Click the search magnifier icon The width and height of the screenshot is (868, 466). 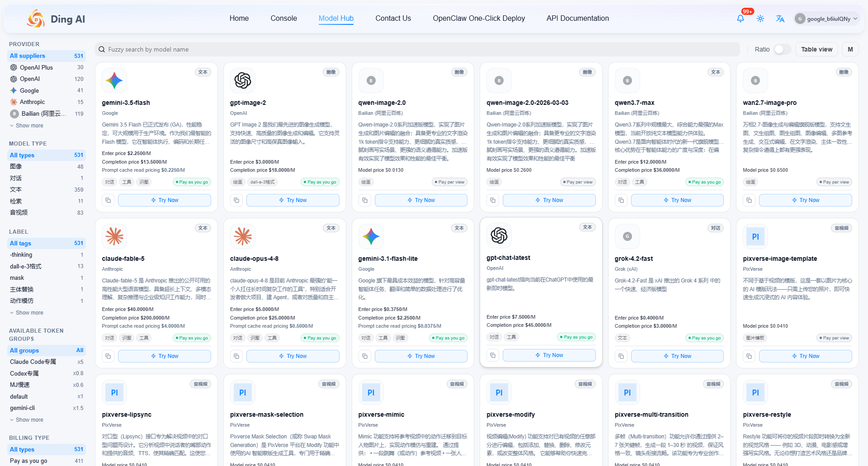pos(102,49)
